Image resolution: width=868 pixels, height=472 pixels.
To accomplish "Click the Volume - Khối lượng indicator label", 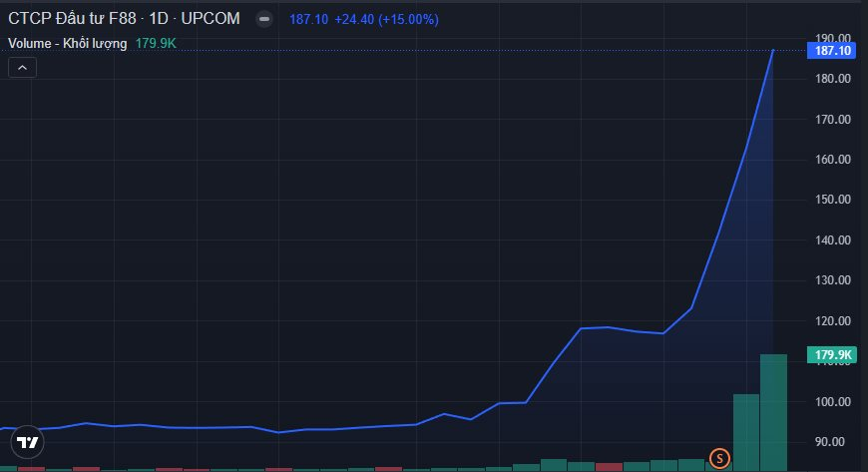I will 68,44.
